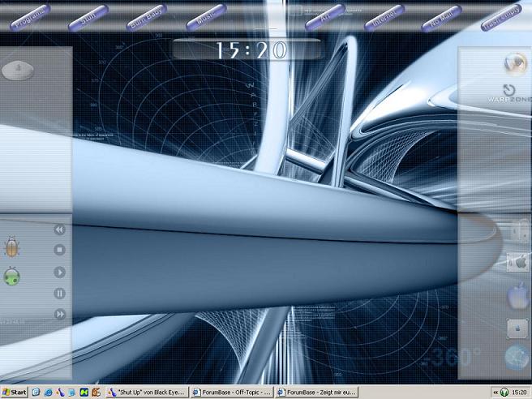Open the Windows Start menu
532x399 pixels.
pyautogui.click(x=15, y=393)
